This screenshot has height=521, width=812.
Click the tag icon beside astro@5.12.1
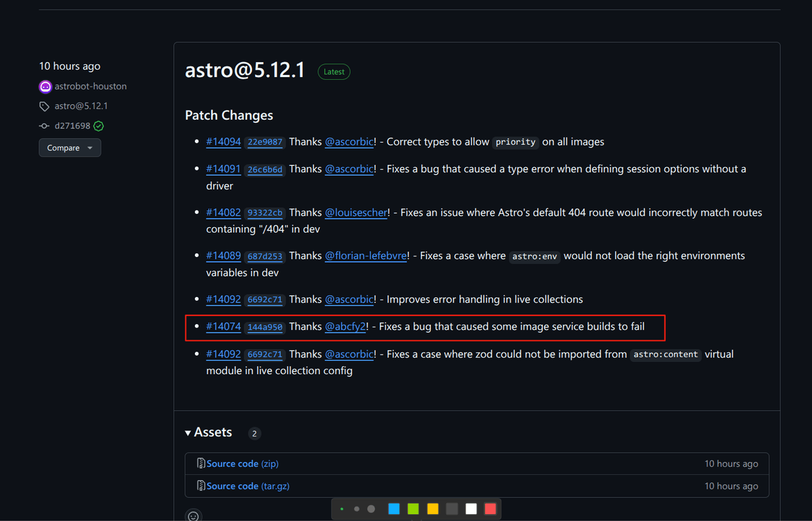coord(45,106)
